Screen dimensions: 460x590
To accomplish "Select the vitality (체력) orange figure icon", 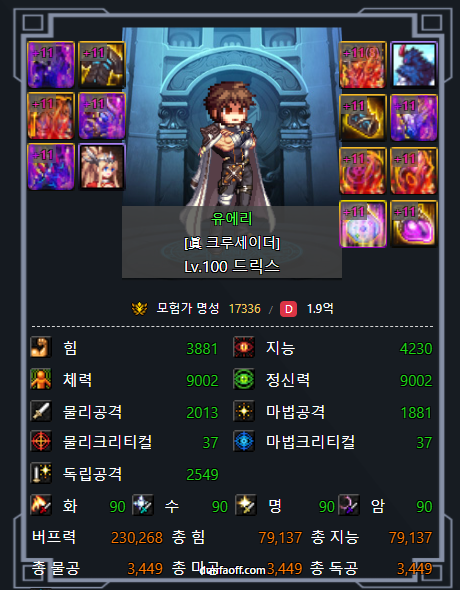I will point(41,379).
